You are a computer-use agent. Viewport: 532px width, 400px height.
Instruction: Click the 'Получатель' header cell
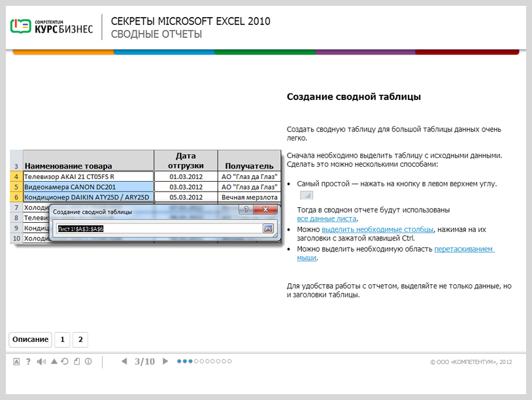tap(250, 161)
